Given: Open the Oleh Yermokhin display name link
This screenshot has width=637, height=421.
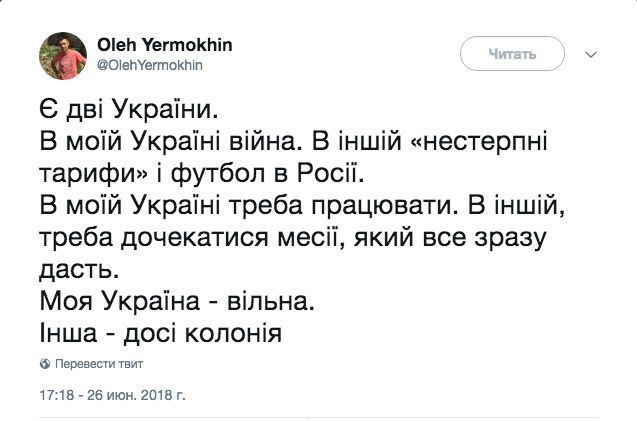Looking at the screenshot, I should click(165, 45).
